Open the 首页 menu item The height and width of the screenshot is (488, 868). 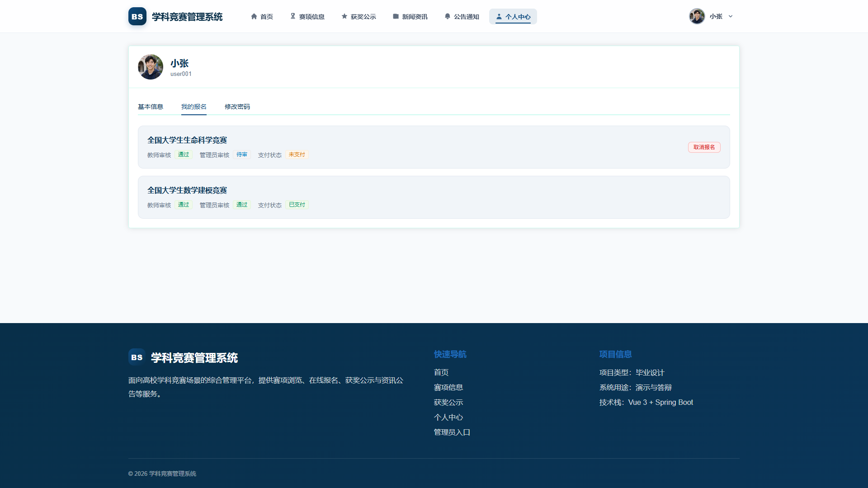[x=262, y=16]
